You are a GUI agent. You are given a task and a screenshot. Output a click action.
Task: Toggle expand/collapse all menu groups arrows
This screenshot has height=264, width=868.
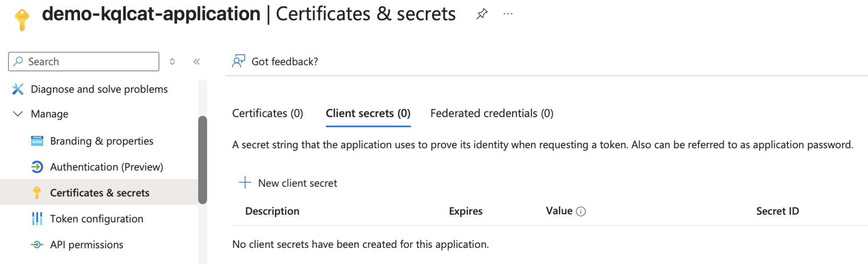[172, 62]
